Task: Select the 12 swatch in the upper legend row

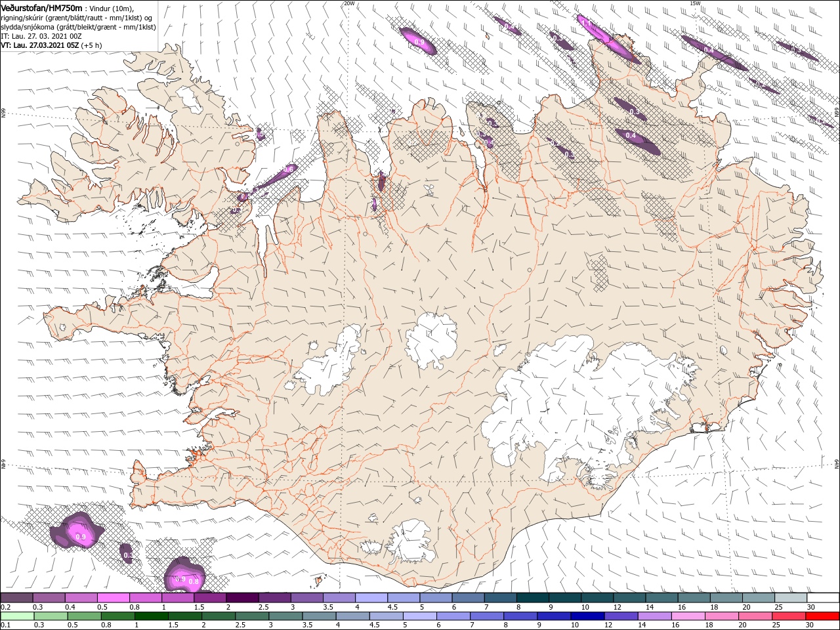Action: (629, 597)
